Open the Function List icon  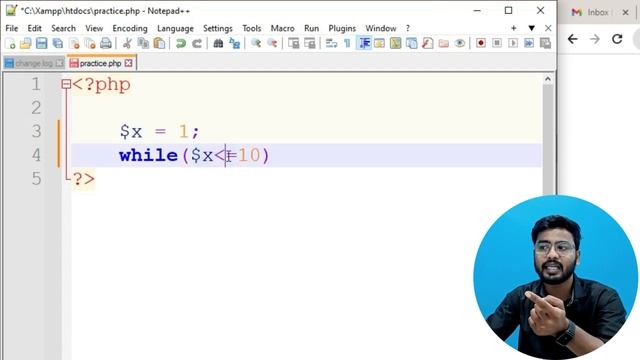427,43
